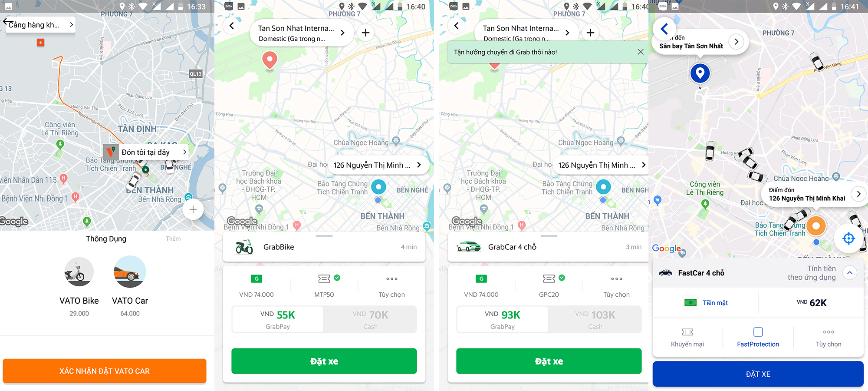Choose the 103K Cash payment option
Screen dimensions: 868x391
point(595,319)
